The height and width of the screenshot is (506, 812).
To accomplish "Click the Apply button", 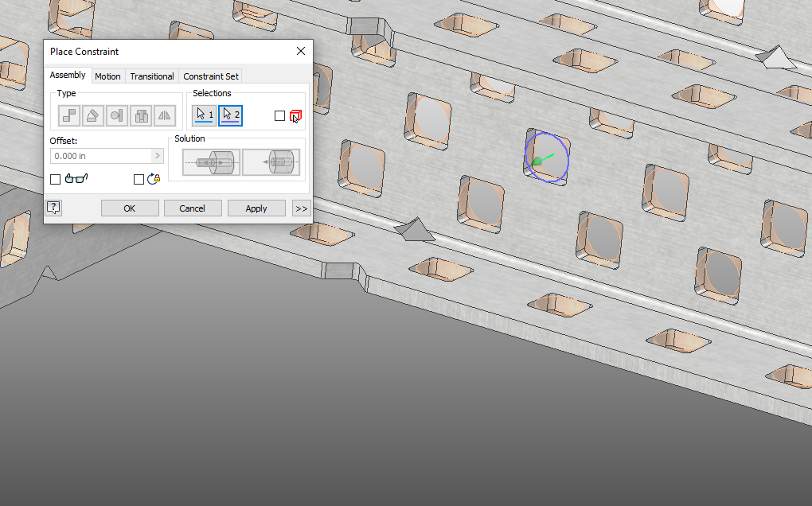I will click(x=256, y=208).
